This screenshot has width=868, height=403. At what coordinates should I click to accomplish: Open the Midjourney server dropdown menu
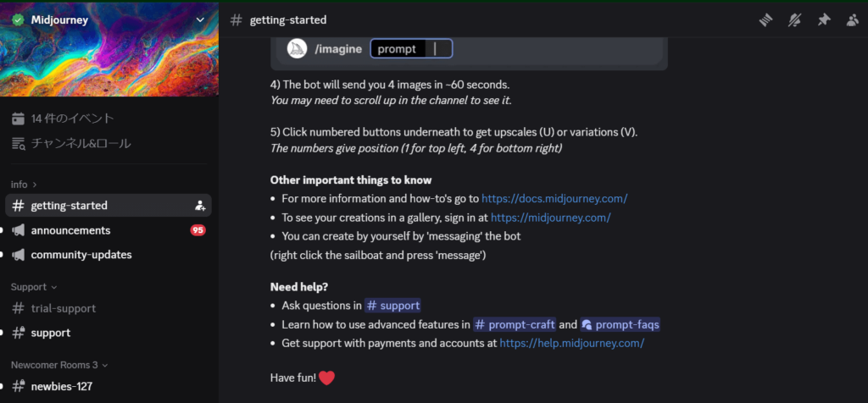click(200, 20)
